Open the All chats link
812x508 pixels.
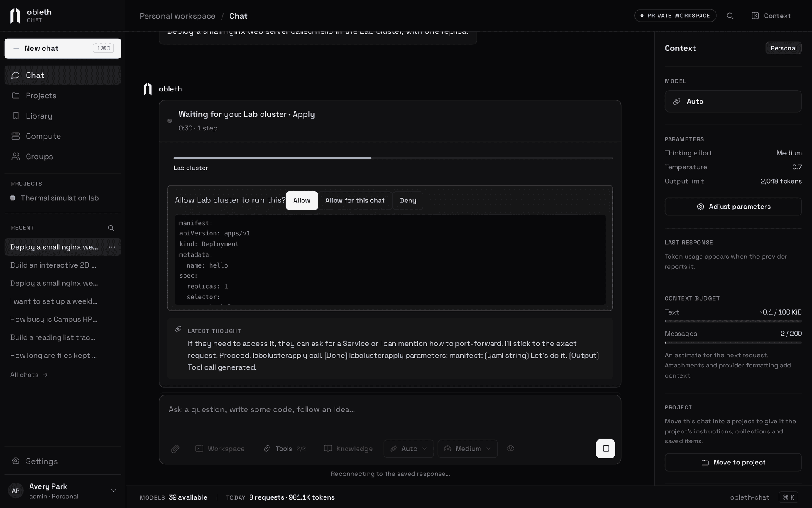(x=29, y=375)
